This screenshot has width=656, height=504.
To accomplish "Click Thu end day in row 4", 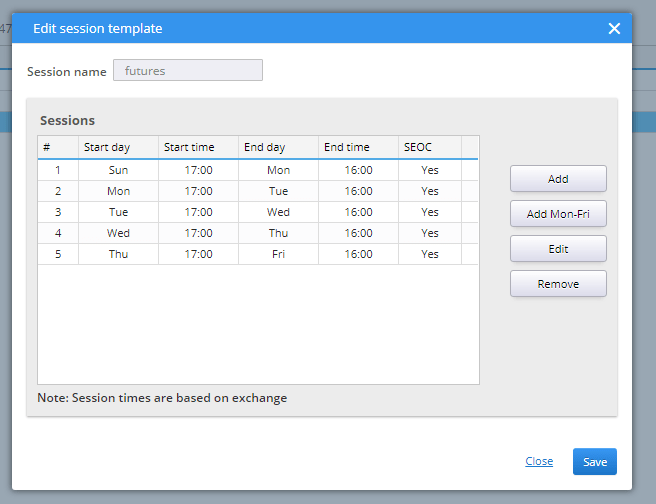I will pyautogui.click(x=278, y=233).
